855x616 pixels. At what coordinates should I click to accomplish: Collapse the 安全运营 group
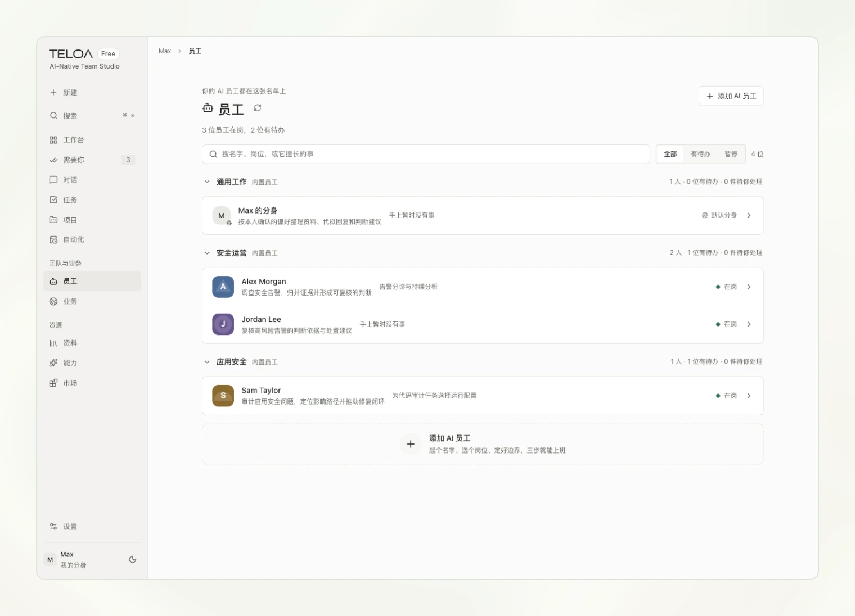click(x=207, y=253)
